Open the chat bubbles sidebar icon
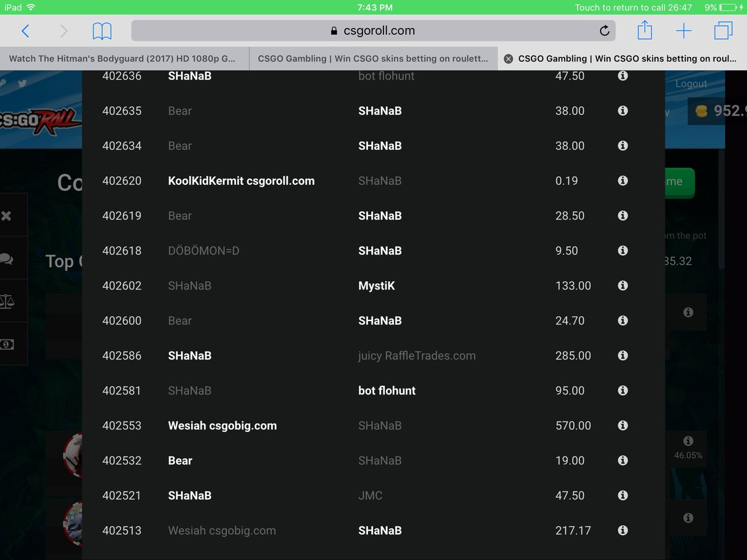This screenshot has width=747, height=560. pos(7,259)
